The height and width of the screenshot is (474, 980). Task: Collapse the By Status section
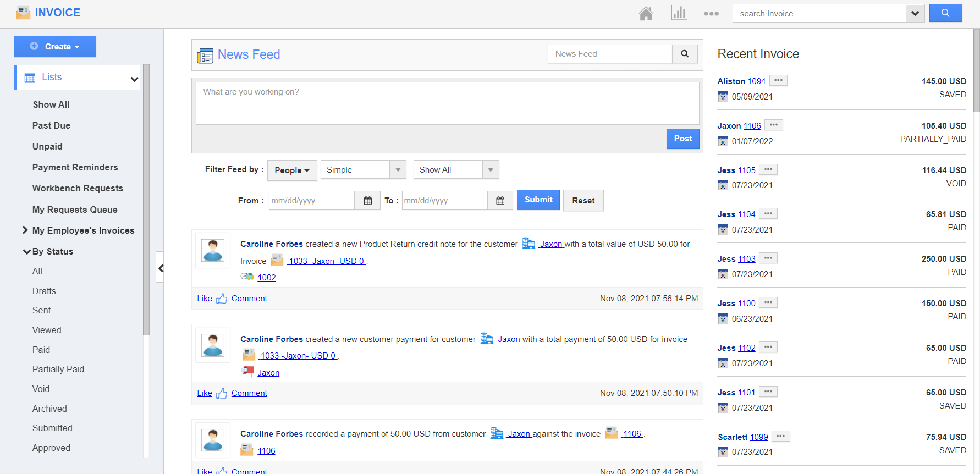click(26, 251)
